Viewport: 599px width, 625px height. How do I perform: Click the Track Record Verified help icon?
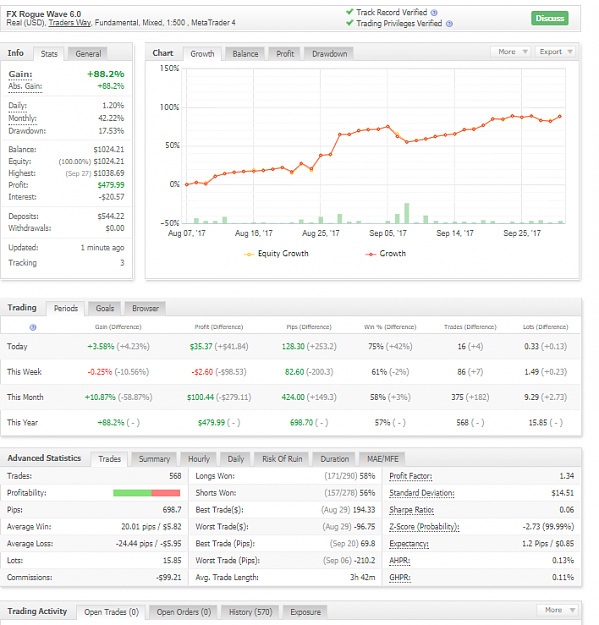[434, 13]
